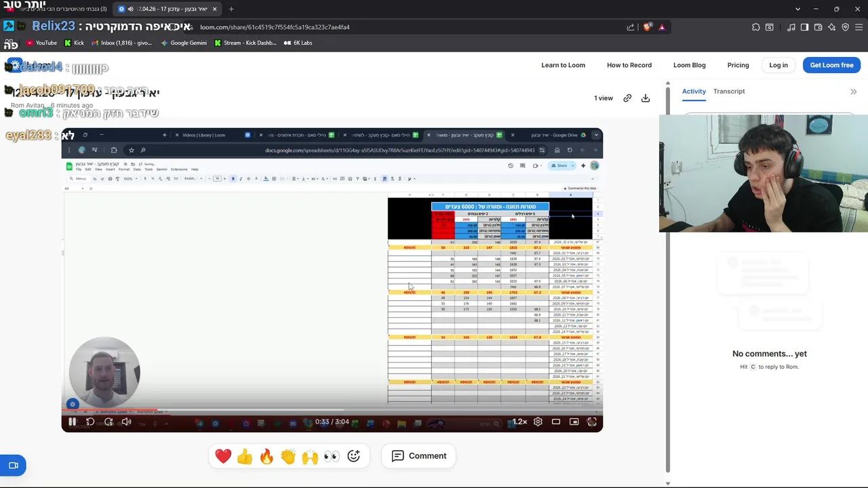The height and width of the screenshot is (488, 868).
Task: Collapse the activity sidebar with double chevron
Action: tap(854, 91)
